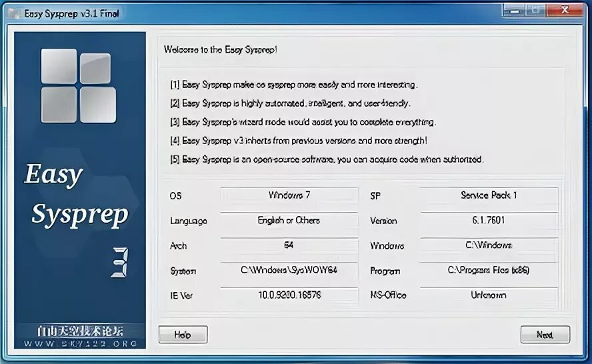
Task: Click MS-Office field showing Unknown
Action: point(489,295)
